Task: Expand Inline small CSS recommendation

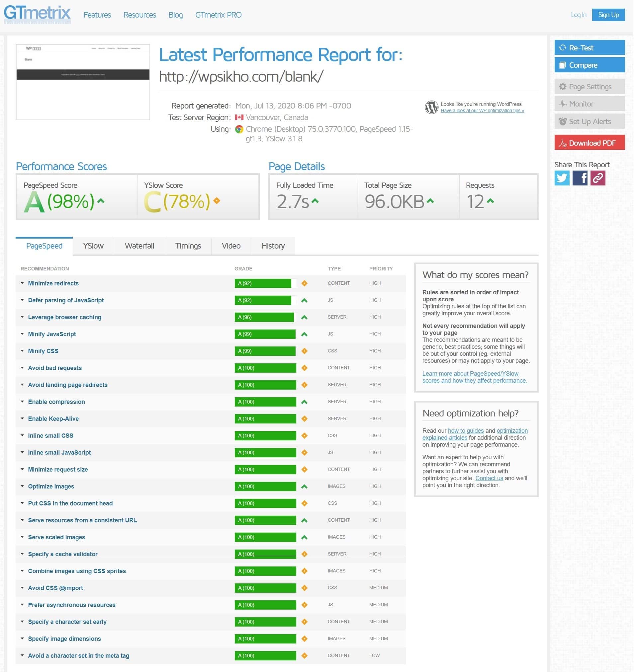Action: point(51,435)
